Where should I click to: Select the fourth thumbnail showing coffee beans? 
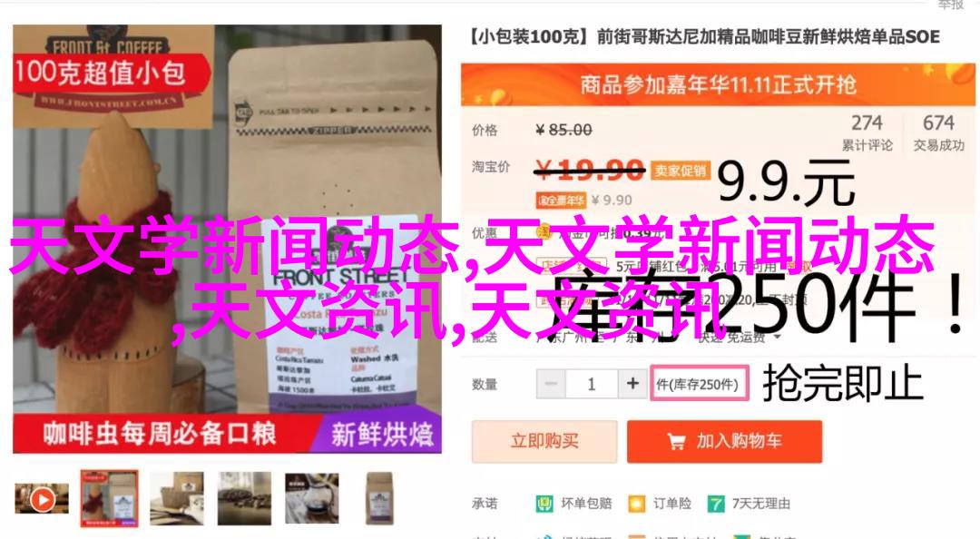[x=244, y=498]
